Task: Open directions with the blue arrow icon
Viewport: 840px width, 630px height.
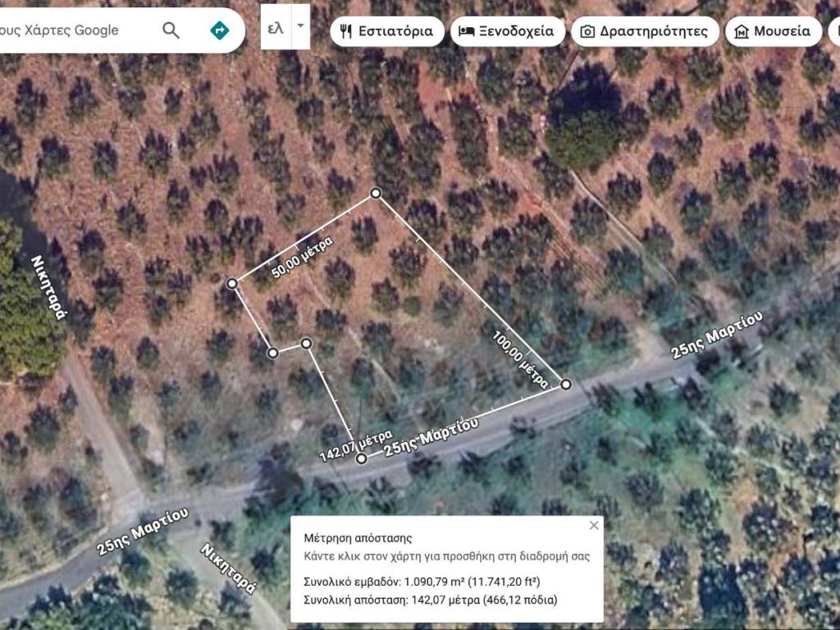Action: pyautogui.click(x=219, y=31)
